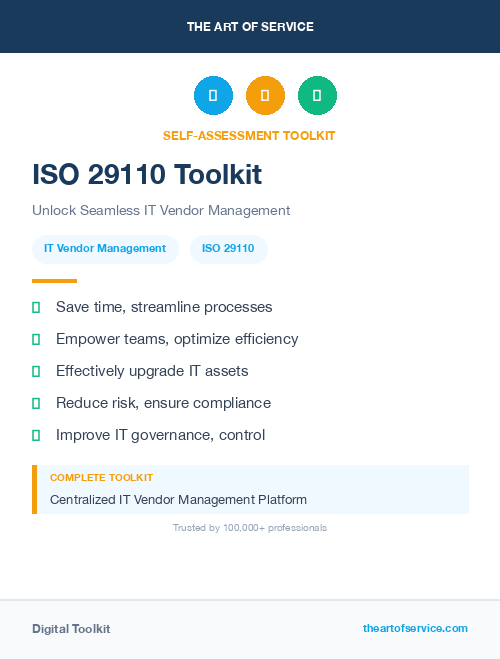Click the "SELF-ASSESSMENT TOOLKIT" label

(249, 136)
